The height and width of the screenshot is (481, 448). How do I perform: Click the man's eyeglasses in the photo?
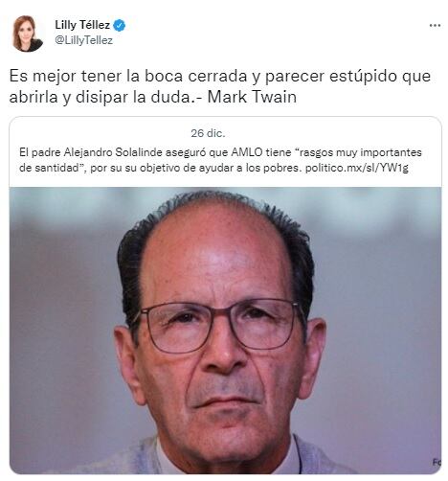220,326
